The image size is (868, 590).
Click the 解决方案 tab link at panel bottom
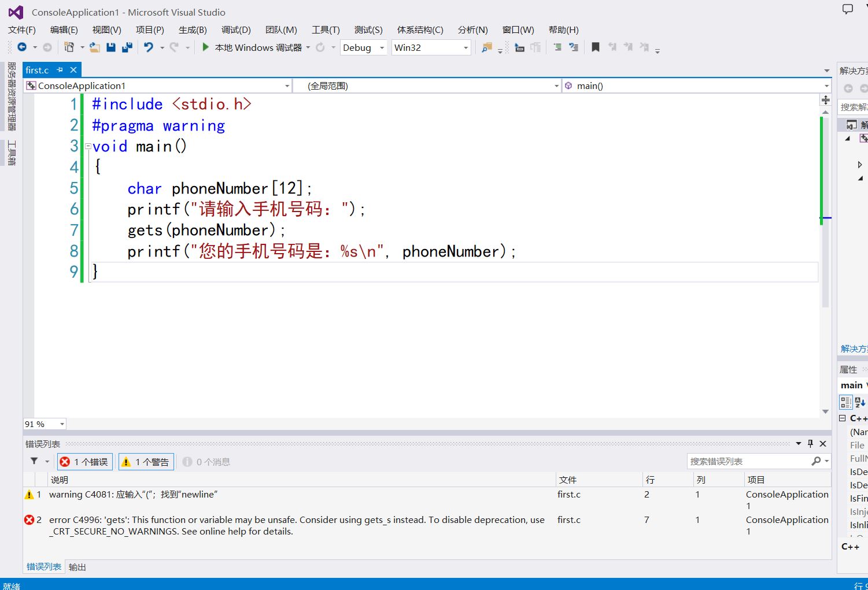(854, 348)
